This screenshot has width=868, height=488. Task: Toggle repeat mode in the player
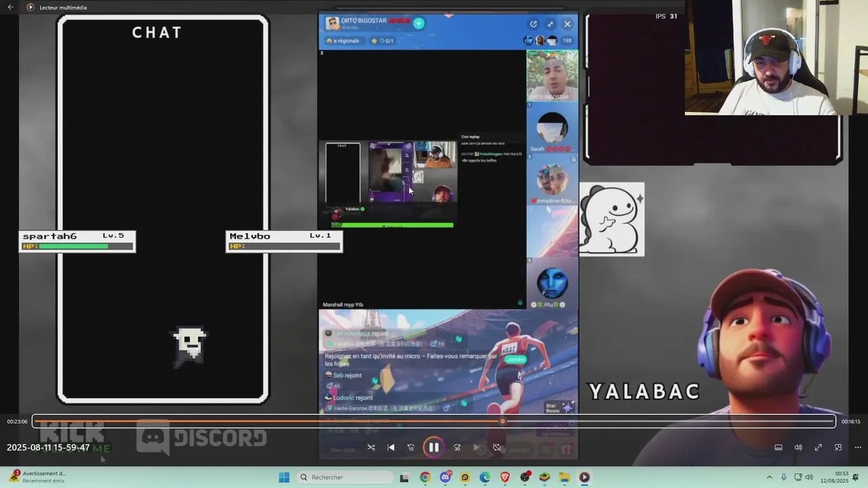point(496,447)
